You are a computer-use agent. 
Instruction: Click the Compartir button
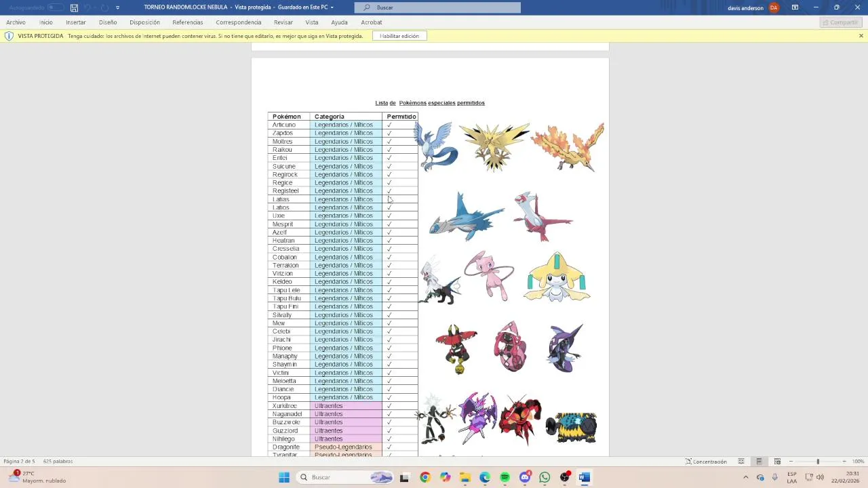(x=840, y=22)
